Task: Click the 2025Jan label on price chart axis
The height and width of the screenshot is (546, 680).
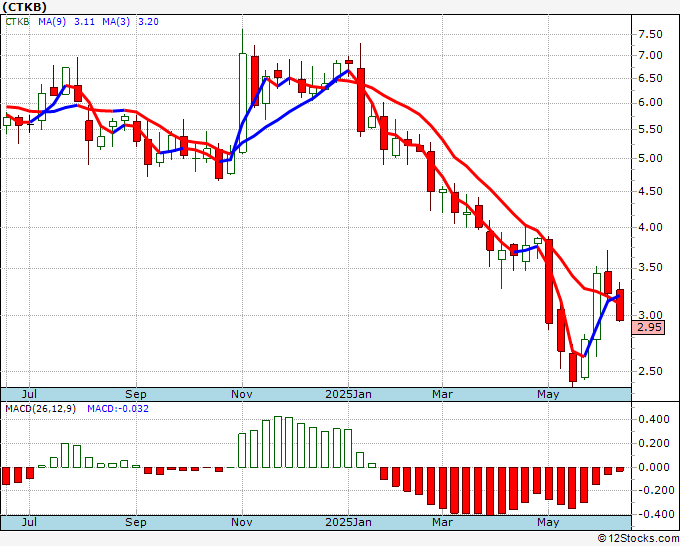Action: pos(348,394)
